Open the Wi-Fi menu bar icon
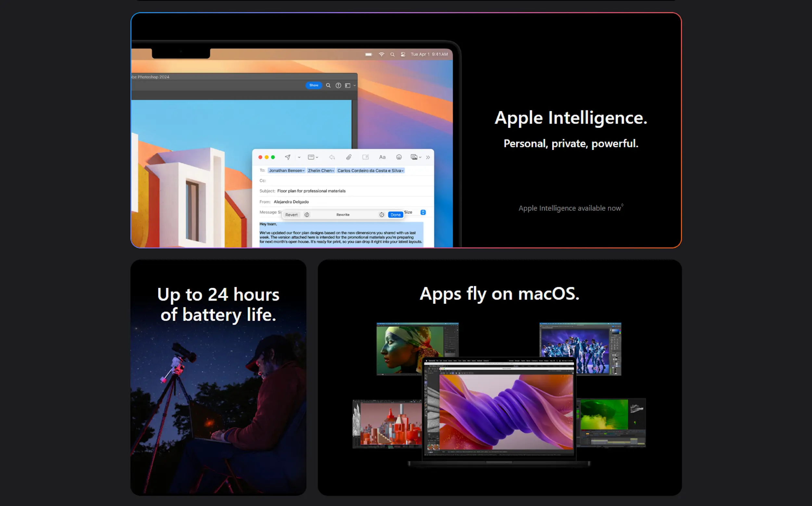This screenshot has width=812, height=506. [x=381, y=55]
